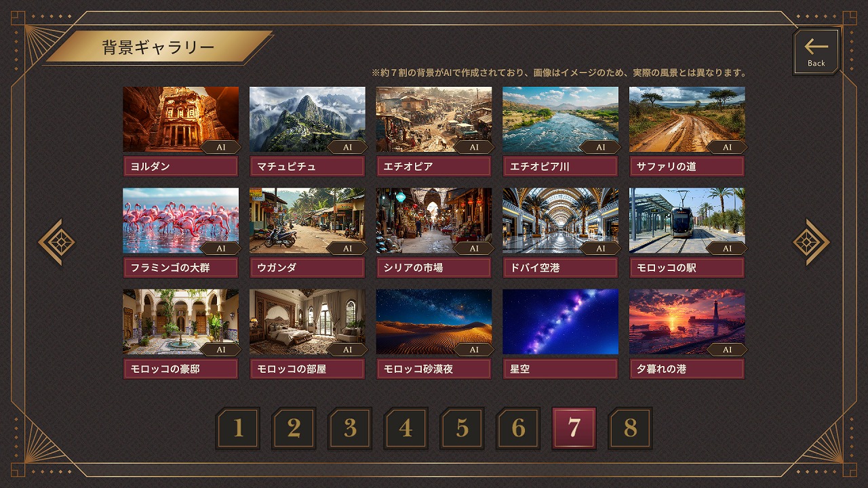Open the ドバイ空港 thumbnail
This screenshot has width=868, height=488.
tap(560, 221)
